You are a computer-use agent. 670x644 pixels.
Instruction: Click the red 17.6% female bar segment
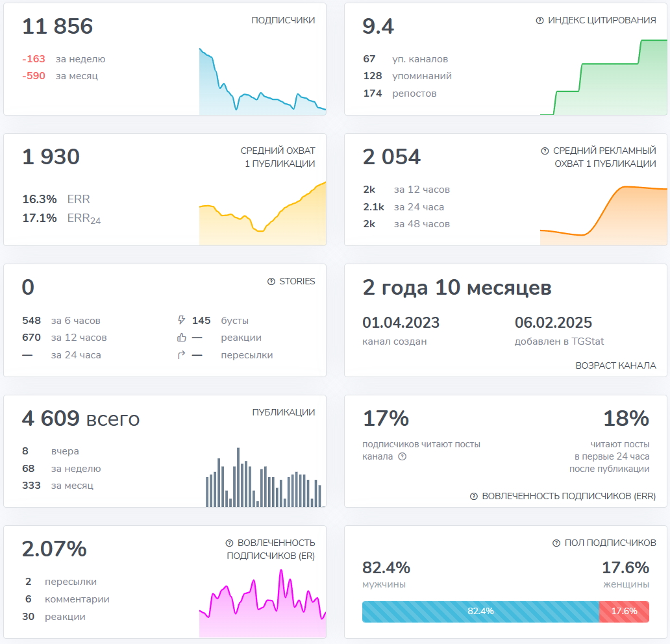[624, 612]
